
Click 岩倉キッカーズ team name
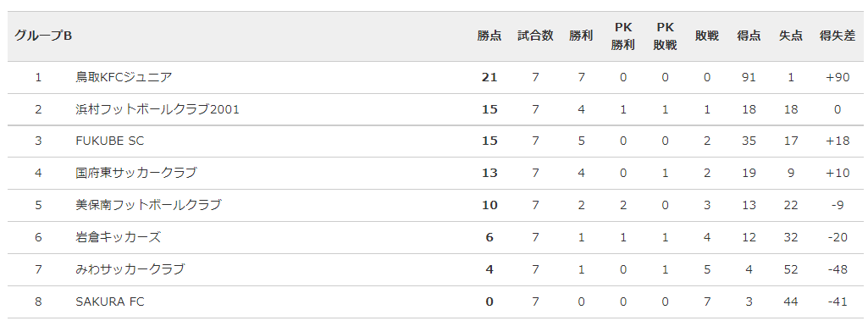[118, 237]
